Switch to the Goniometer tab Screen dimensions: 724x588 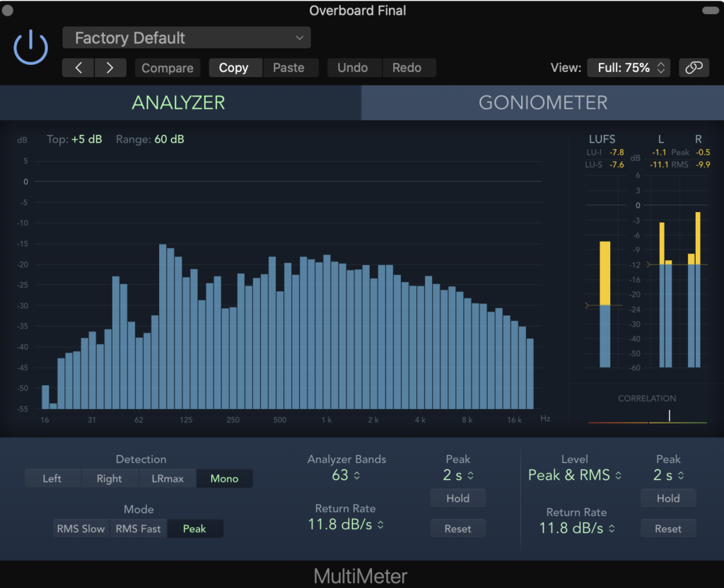542,102
